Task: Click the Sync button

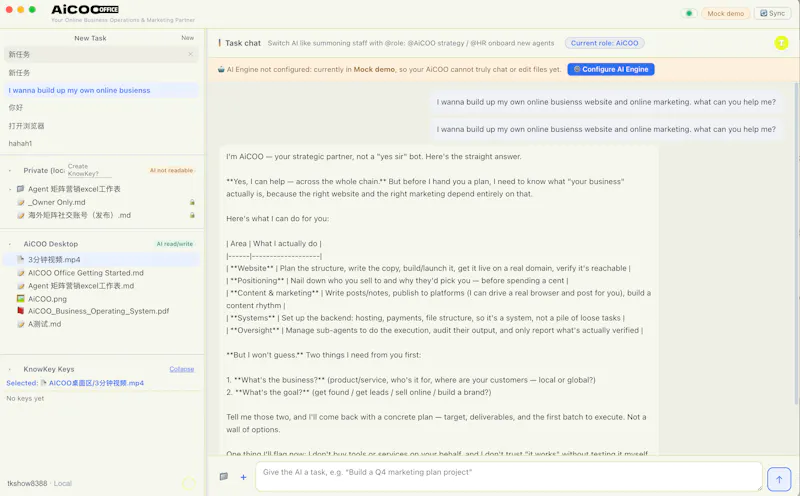Action: click(772, 13)
